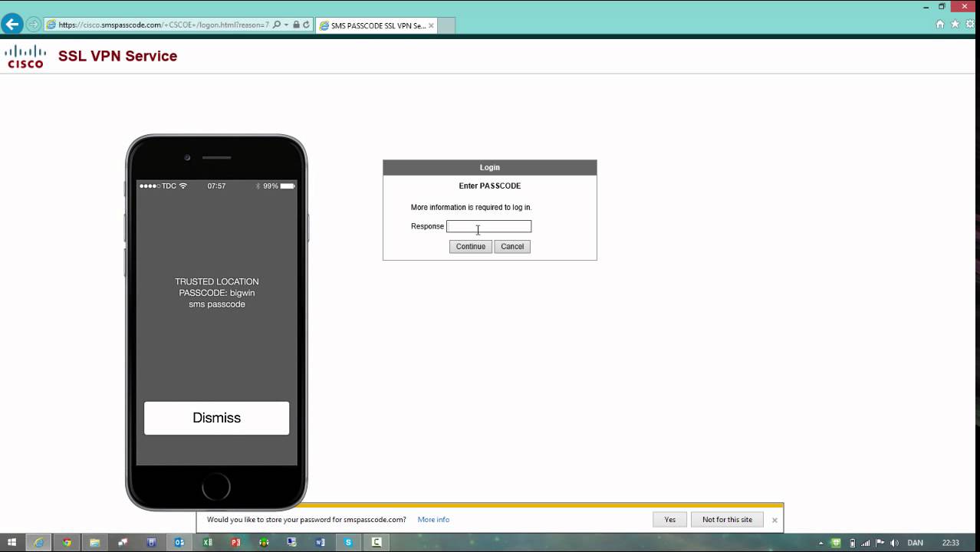Close the password notification bar
This screenshot has width=980, height=552.
pos(774,520)
